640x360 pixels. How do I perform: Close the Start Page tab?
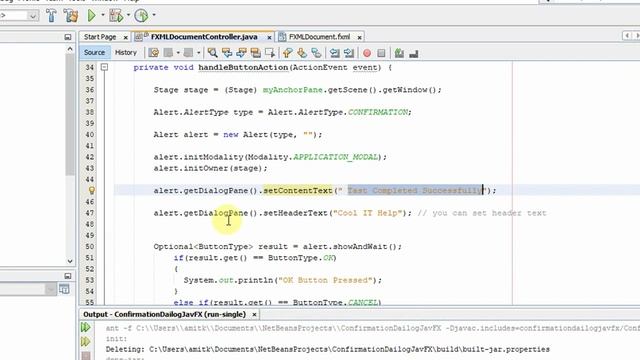click(x=125, y=38)
